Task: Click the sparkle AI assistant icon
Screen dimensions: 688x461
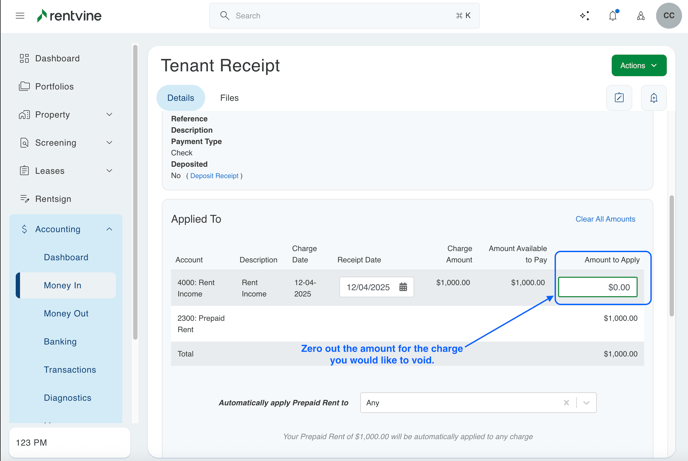Action: 585,16
